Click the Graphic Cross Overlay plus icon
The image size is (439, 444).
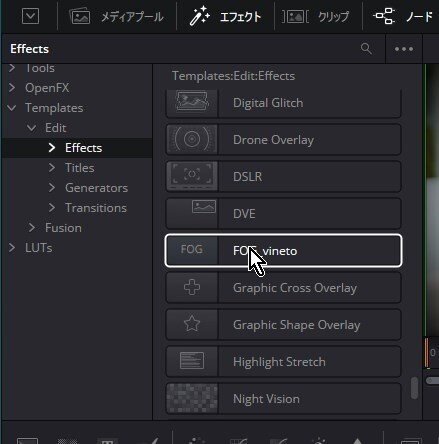click(x=192, y=287)
